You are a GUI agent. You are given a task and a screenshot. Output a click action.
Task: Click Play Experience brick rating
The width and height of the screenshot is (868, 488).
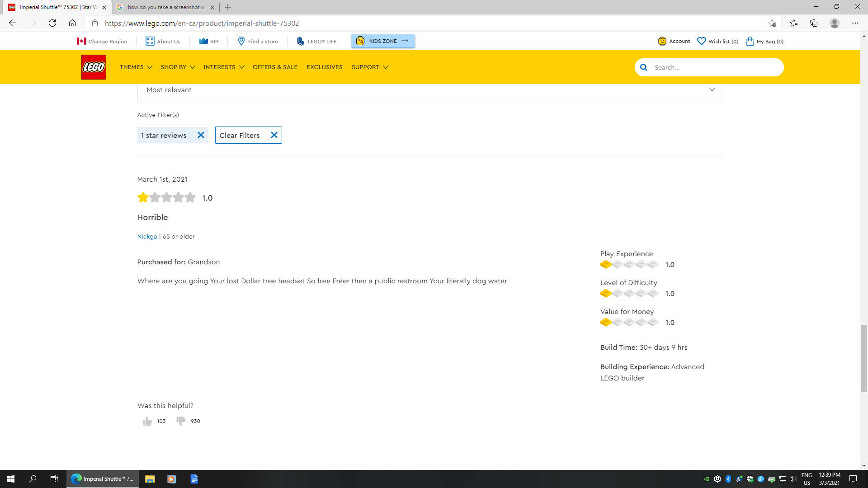629,265
